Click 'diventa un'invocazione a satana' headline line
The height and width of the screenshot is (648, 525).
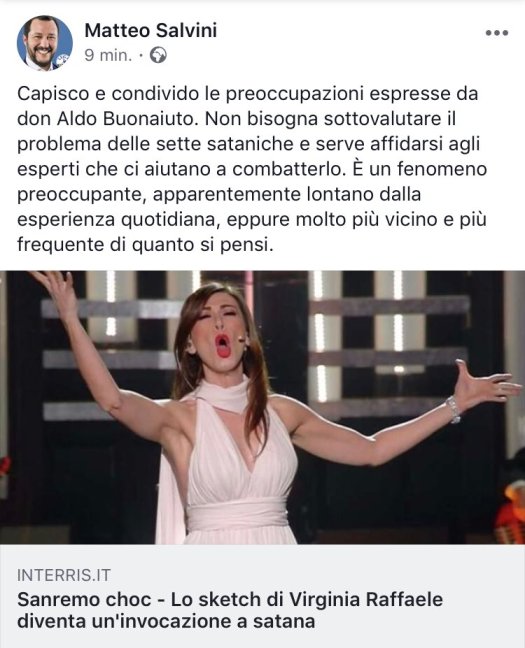click(x=166, y=621)
